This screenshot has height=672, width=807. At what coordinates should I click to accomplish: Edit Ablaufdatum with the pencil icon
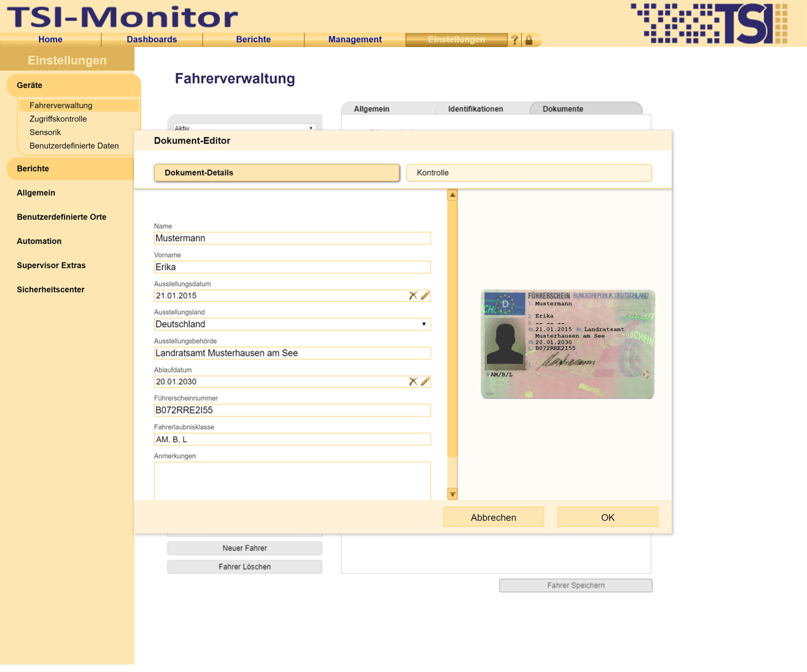coord(425,382)
